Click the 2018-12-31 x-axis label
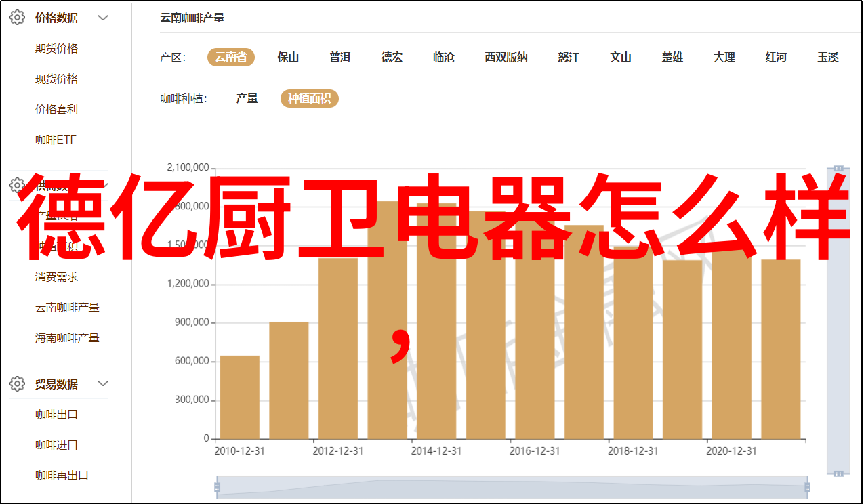The height and width of the screenshot is (504, 864). click(633, 450)
